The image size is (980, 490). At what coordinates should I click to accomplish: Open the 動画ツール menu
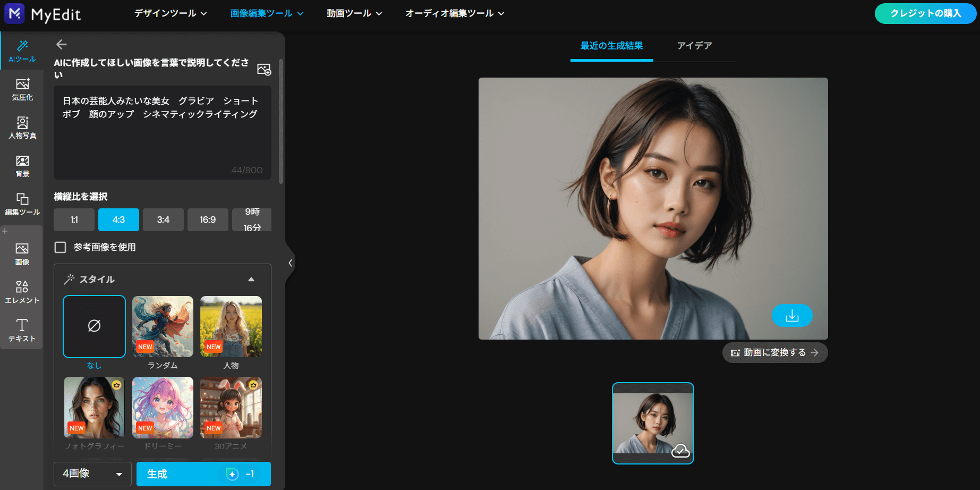tap(354, 13)
